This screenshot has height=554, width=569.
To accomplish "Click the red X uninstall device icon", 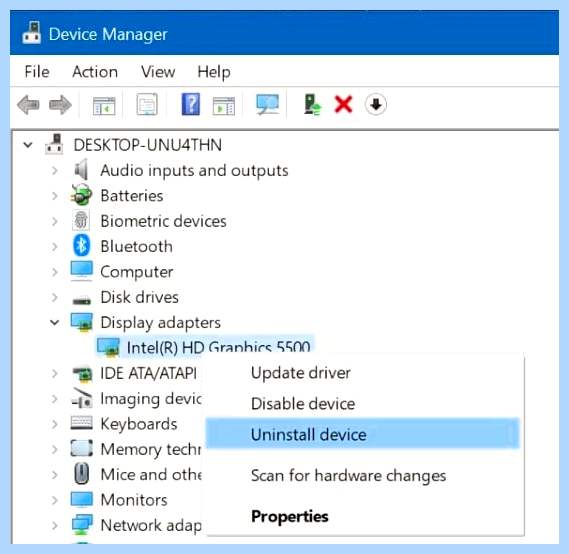I will pos(343,104).
